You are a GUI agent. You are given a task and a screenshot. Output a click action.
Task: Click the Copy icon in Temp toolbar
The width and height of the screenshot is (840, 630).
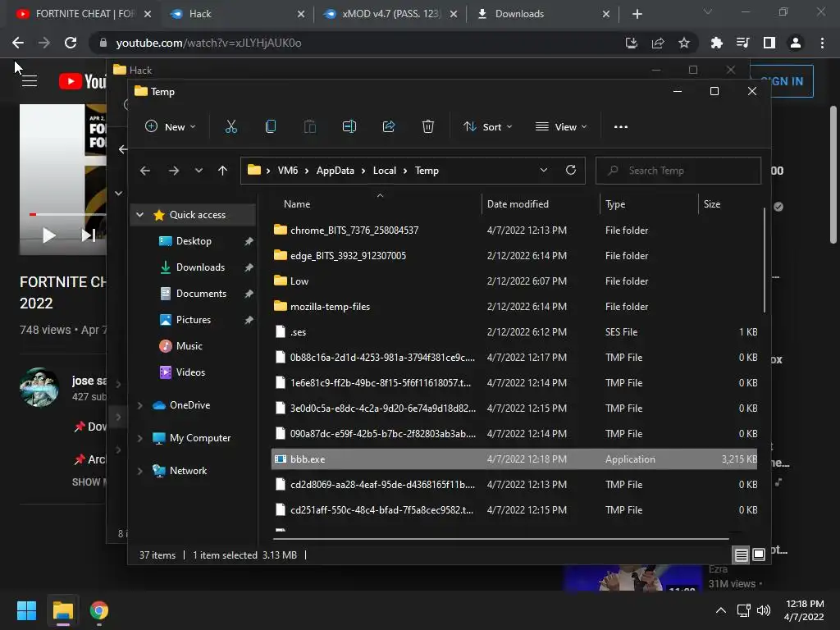[271, 127]
